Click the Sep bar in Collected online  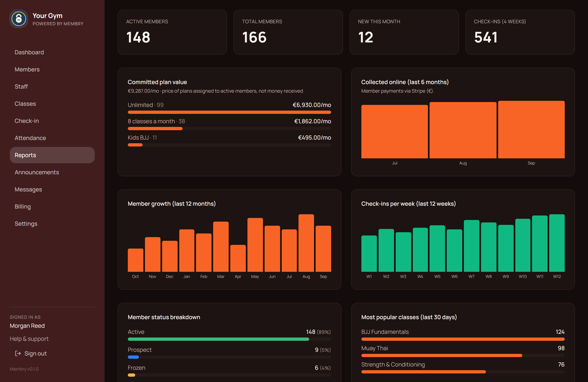point(531,130)
